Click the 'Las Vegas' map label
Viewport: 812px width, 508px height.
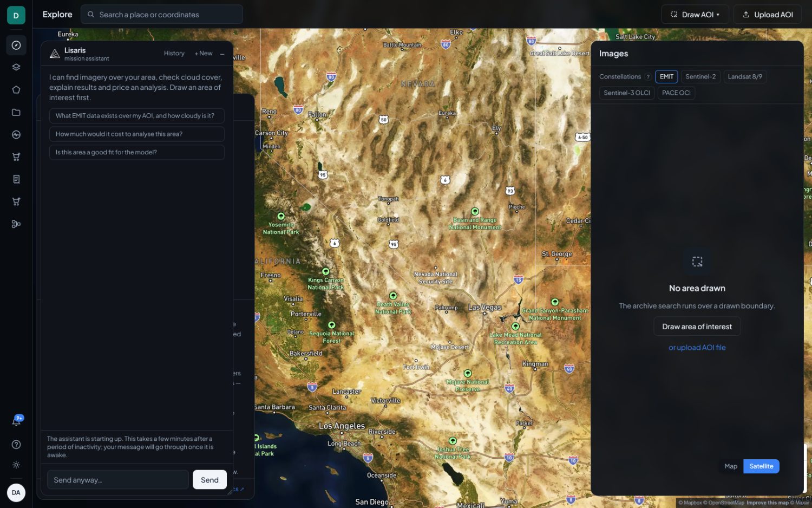click(484, 308)
